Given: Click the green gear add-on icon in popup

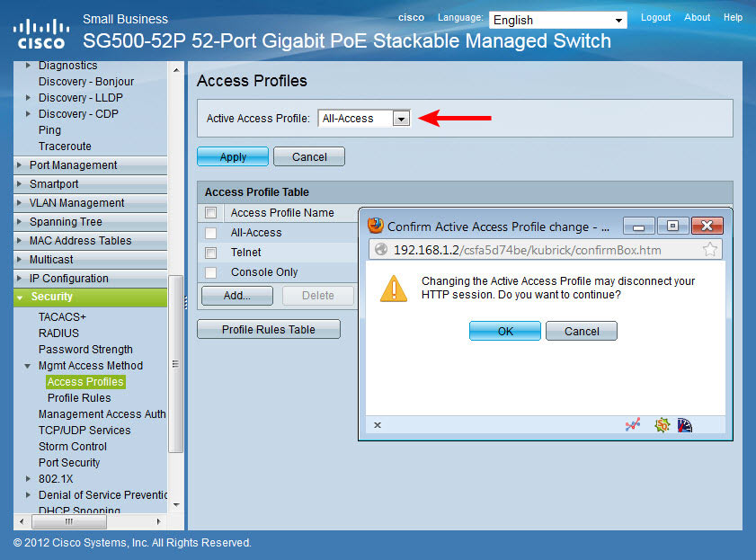Looking at the screenshot, I should coord(663,424).
